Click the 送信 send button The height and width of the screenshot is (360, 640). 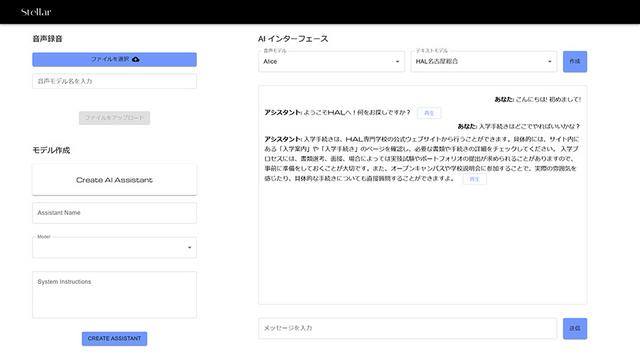(575, 329)
